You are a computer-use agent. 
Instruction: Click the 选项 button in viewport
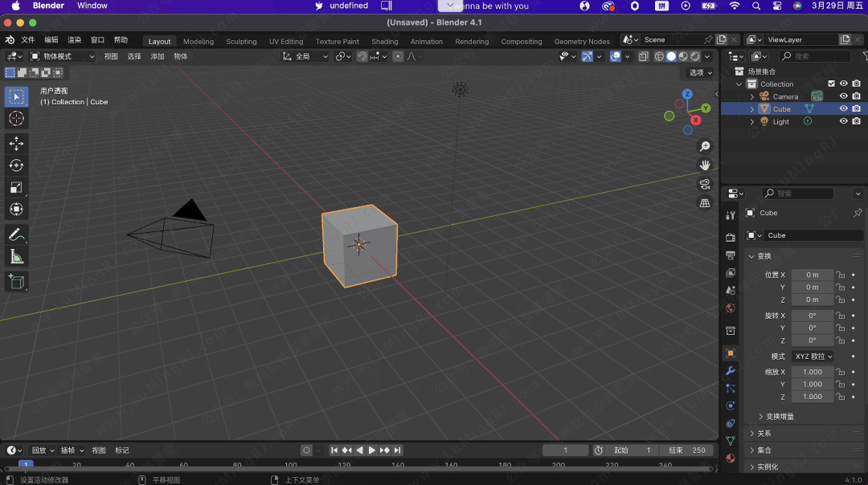coord(699,72)
